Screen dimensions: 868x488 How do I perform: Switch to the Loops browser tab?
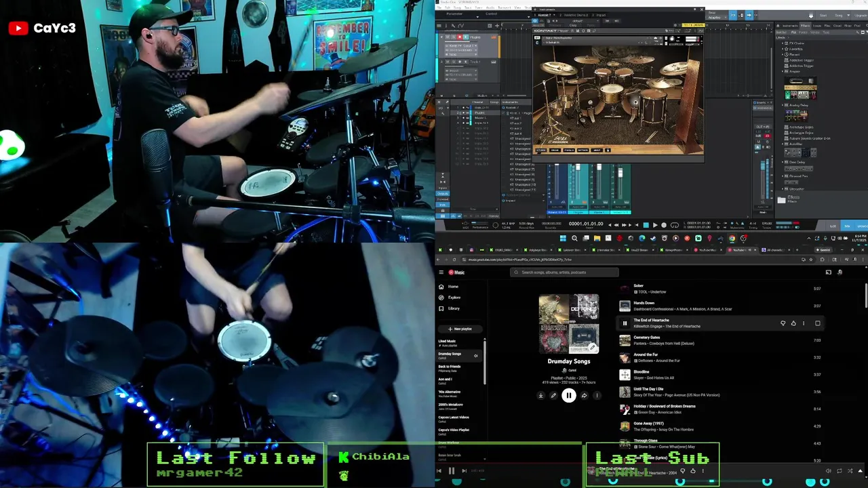point(817,26)
